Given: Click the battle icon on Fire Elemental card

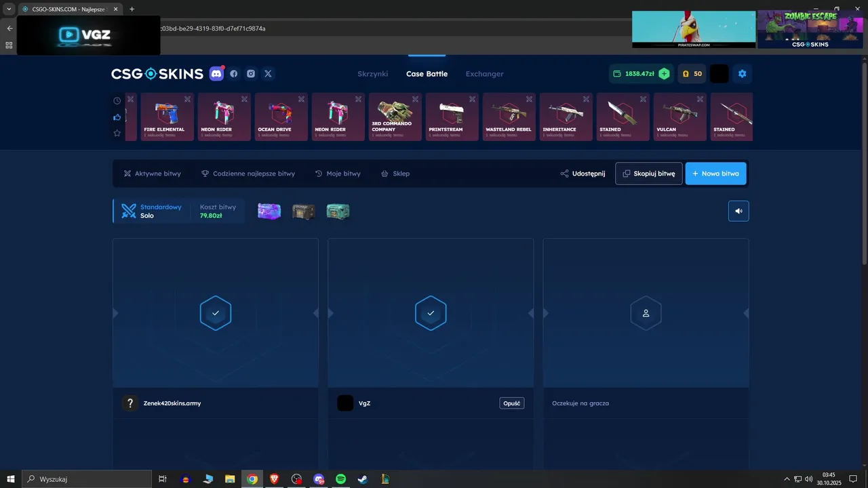Looking at the screenshot, I should [187, 99].
